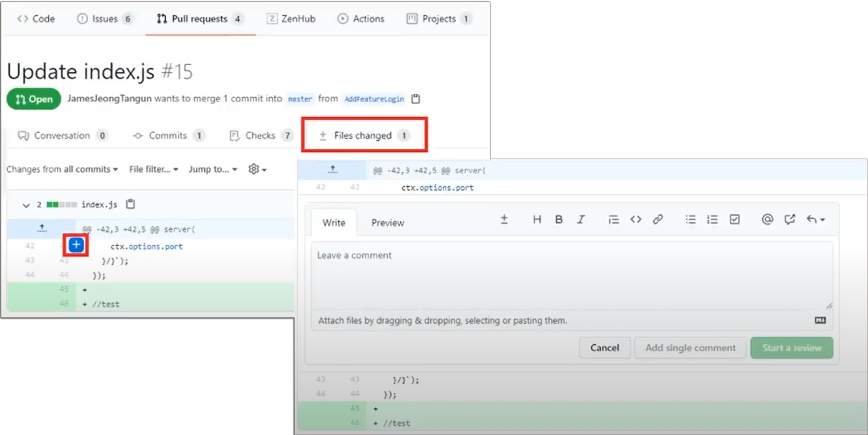Switch to the Files changed tab

click(364, 135)
